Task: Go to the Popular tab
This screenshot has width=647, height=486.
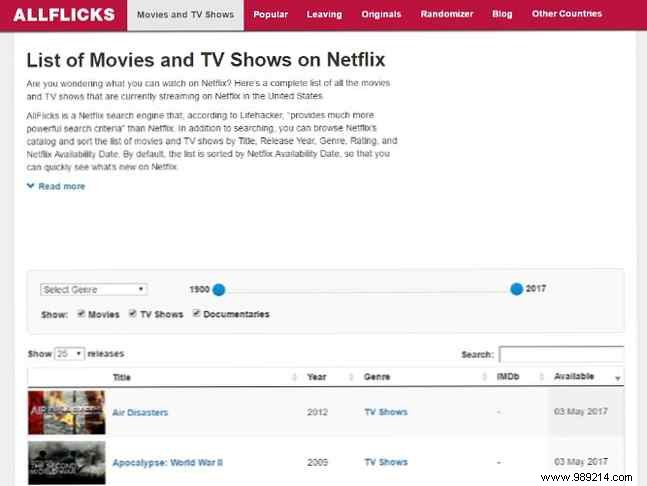Action: pos(271,14)
